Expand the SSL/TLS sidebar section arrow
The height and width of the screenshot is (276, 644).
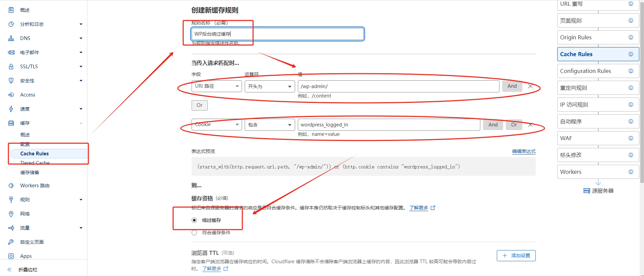point(81,67)
